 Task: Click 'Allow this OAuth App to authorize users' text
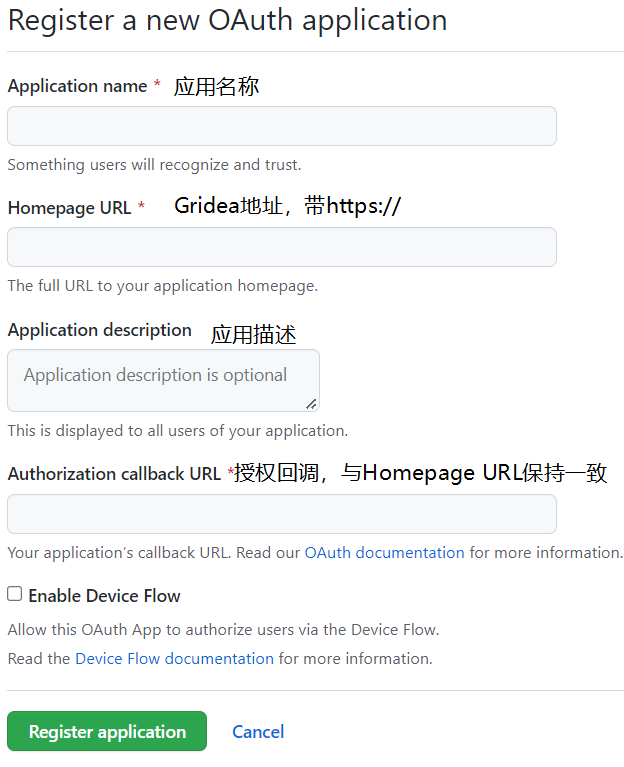coord(223,630)
